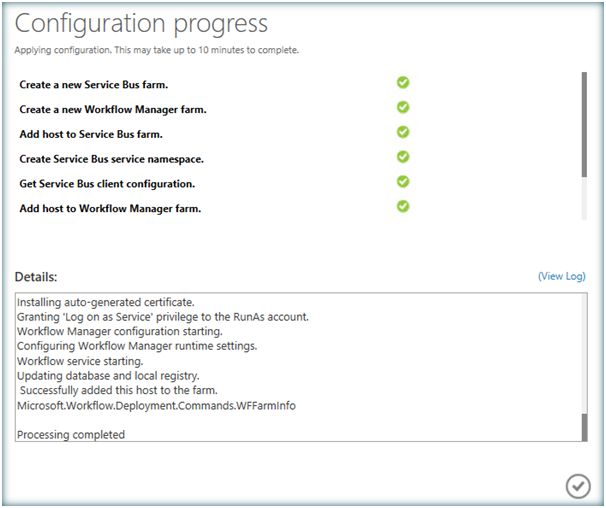Click inside the Details log text box
This screenshot has height=508, width=606.
(x=400, y=370)
